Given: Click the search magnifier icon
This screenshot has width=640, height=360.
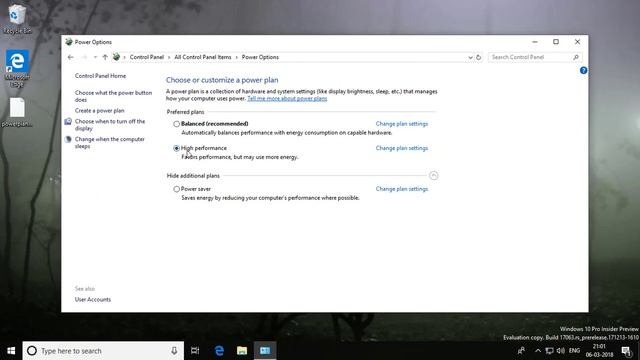Looking at the screenshot, I should click(x=576, y=58).
